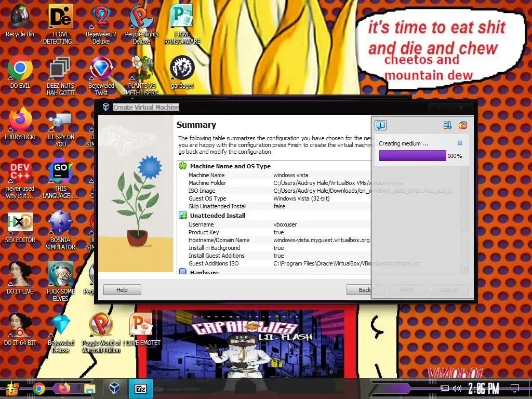
Task: Open the ILL SPY ON YOU shortcut
Action: (x=60, y=129)
